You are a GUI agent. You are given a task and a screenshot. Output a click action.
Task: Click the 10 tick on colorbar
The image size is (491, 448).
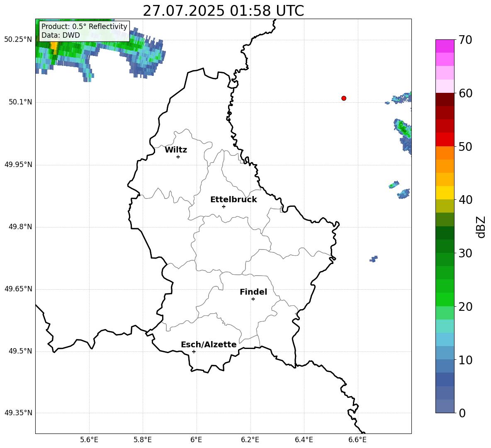coord(465,360)
